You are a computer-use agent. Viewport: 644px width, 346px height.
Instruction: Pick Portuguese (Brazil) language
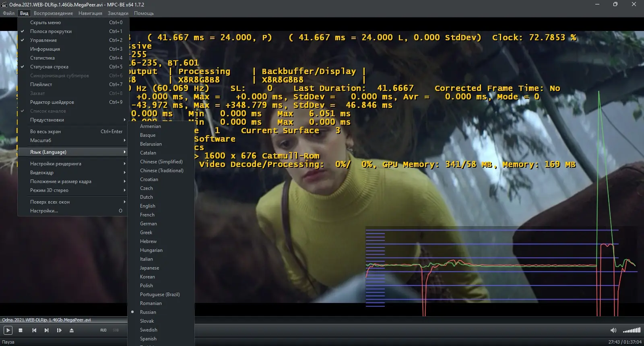tap(161, 295)
